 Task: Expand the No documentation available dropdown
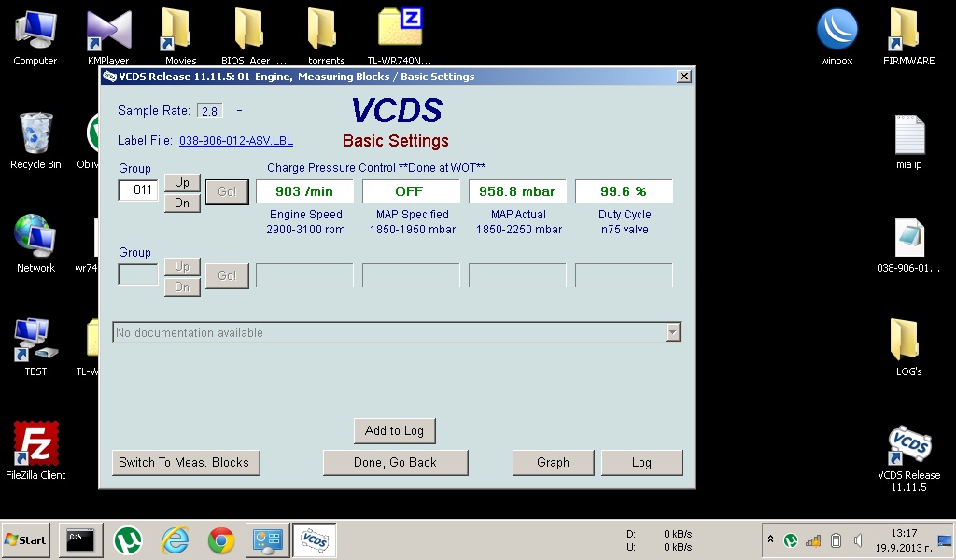[x=672, y=332]
